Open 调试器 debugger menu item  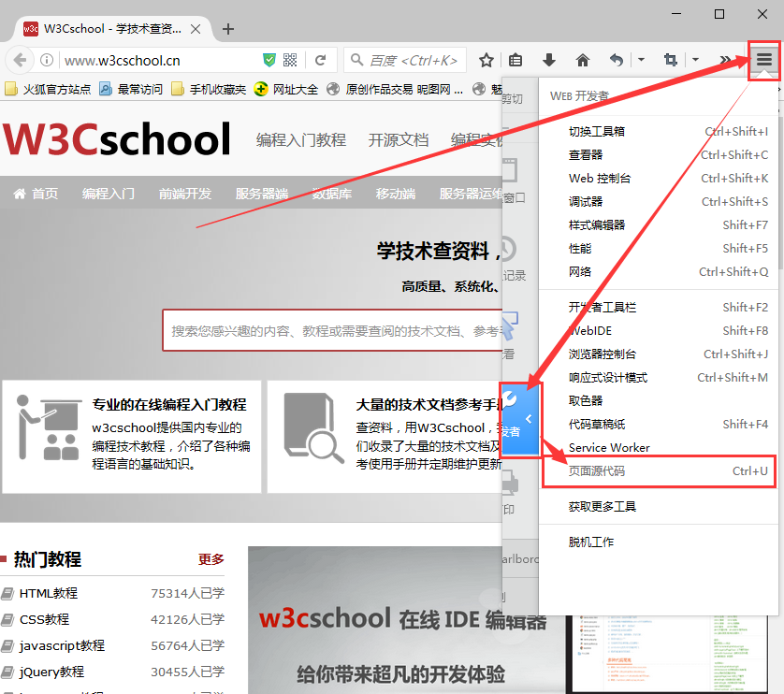(659, 201)
